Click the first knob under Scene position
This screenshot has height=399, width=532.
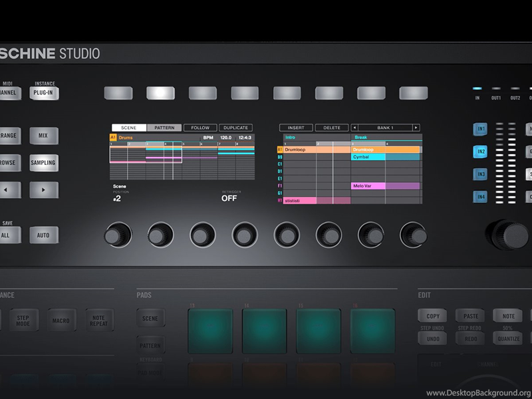point(118,235)
